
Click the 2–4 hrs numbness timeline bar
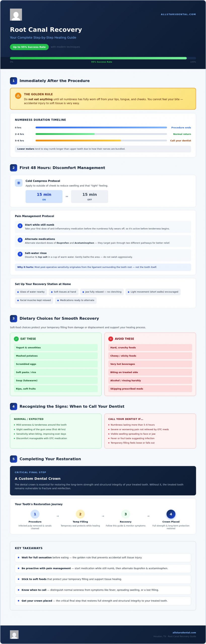101,134
